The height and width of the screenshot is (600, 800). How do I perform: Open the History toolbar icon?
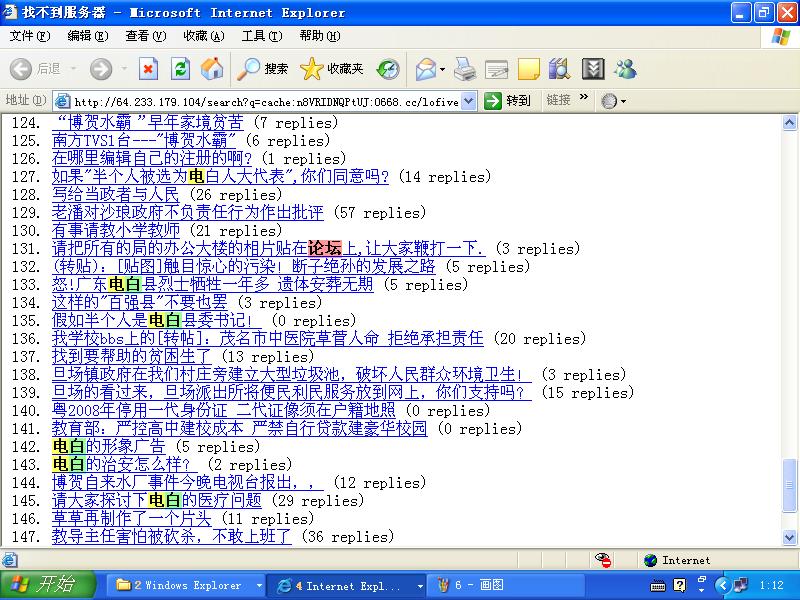[388, 69]
